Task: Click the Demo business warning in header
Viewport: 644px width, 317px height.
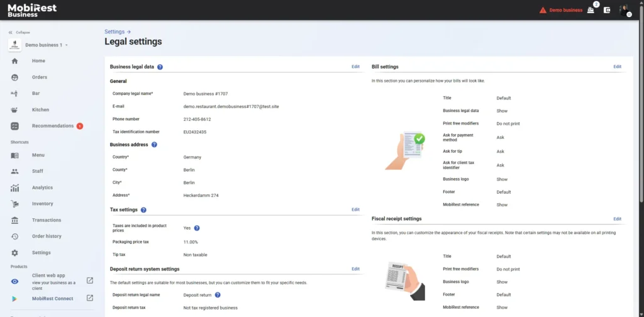Action: (x=561, y=10)
